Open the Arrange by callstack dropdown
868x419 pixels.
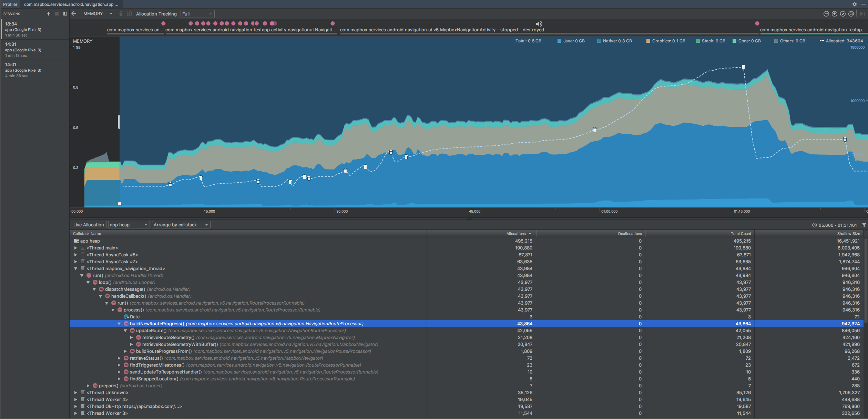pyautogui.click(x=181, y=225)
